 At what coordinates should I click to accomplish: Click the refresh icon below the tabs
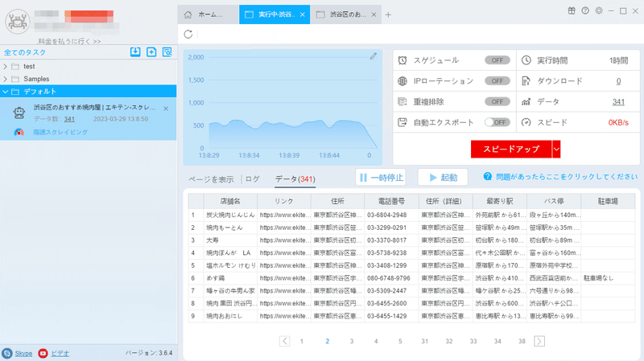click(x=188, y=35)
